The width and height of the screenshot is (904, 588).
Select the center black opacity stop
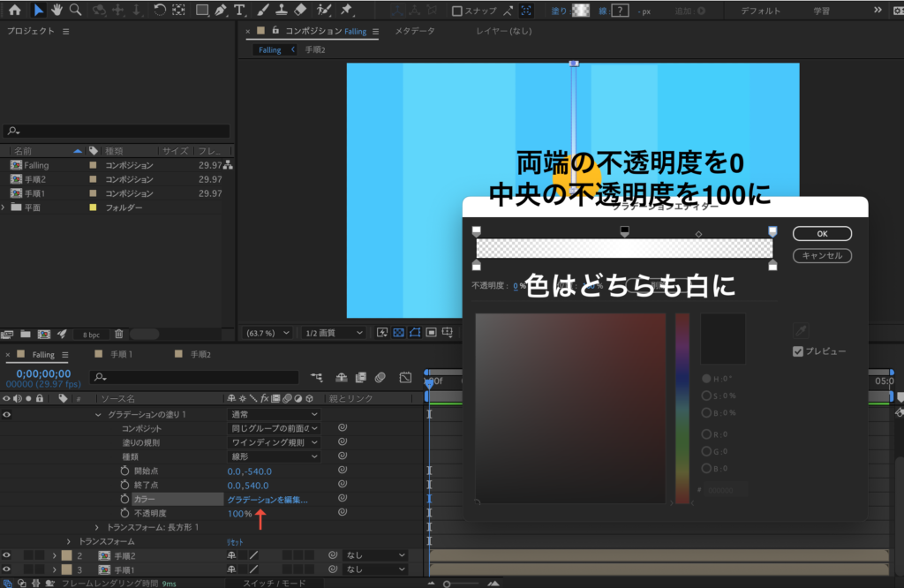pyautogui.click(x=625, y=231)
